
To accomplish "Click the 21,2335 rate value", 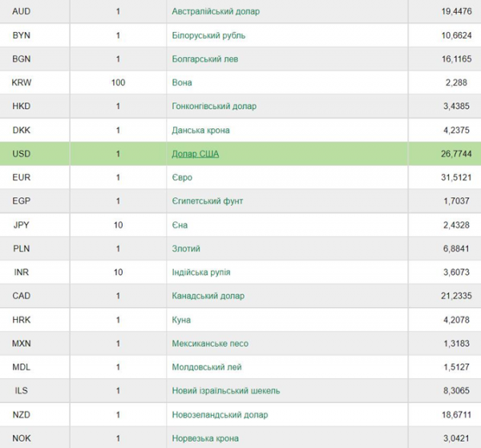I will pyautogui.click(x=456, y=296).
